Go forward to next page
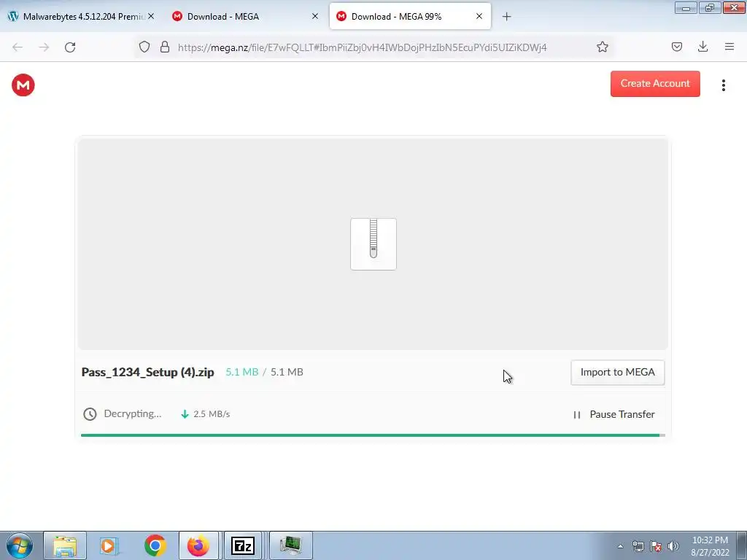Image resolution: width=747 pixels, height=560 pixels. click(44, 47)
